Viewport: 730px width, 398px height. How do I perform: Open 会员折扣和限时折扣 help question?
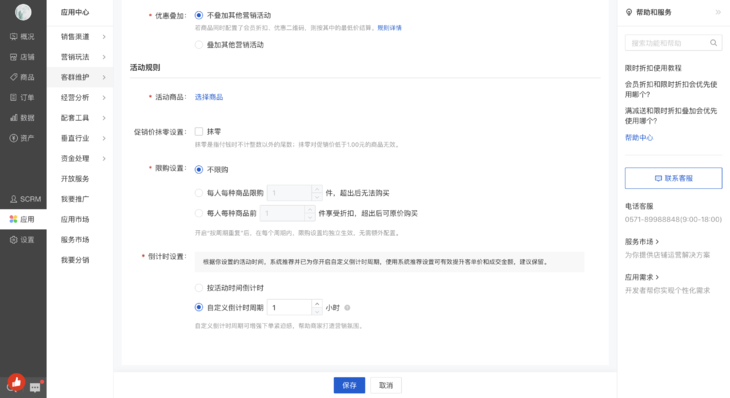[x=671, y=89]
